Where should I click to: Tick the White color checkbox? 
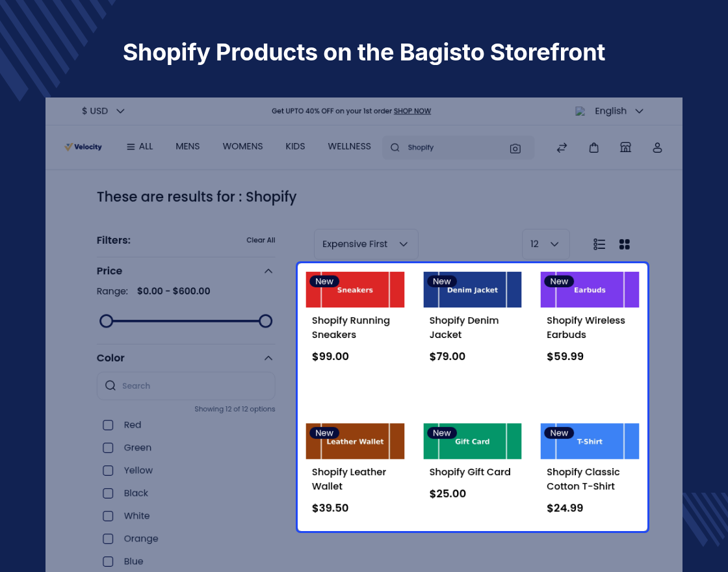(108, 516)
